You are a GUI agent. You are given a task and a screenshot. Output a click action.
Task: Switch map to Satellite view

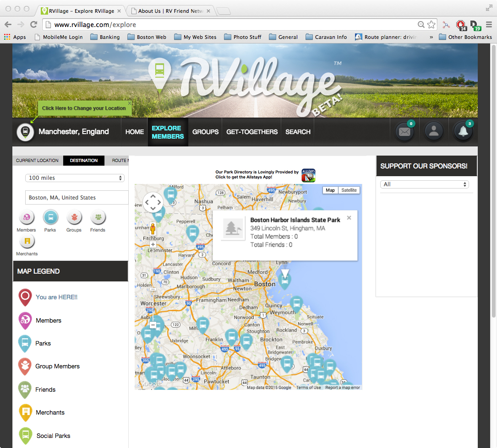pos(349,190)
